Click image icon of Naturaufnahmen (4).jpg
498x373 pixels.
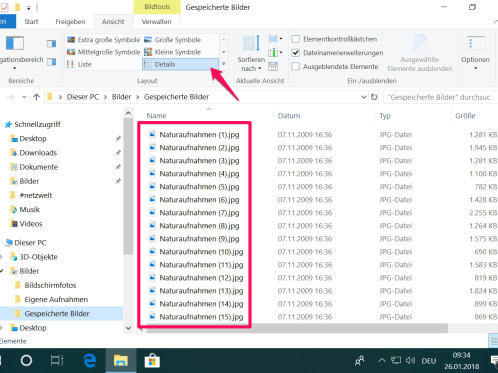point(152,173)
